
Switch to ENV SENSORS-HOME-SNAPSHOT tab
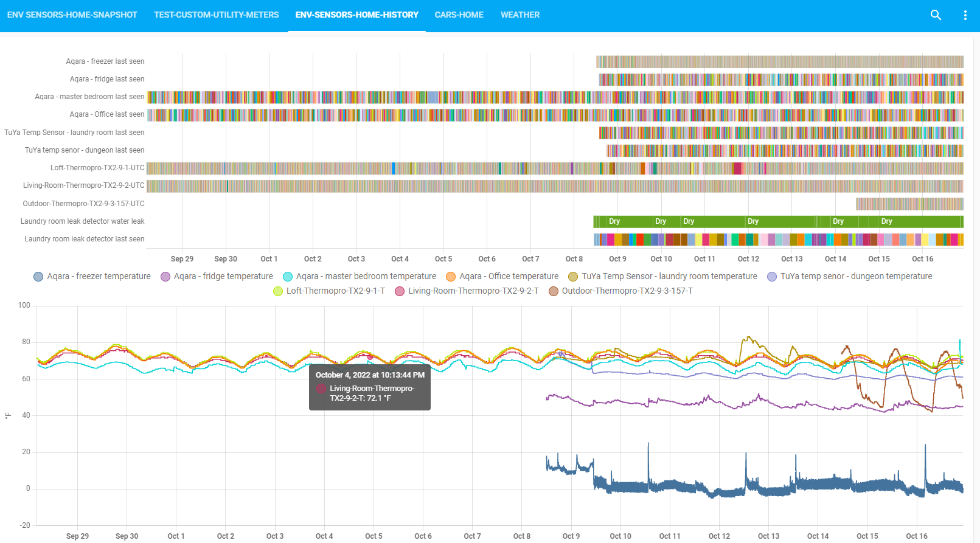pos(72,15)
